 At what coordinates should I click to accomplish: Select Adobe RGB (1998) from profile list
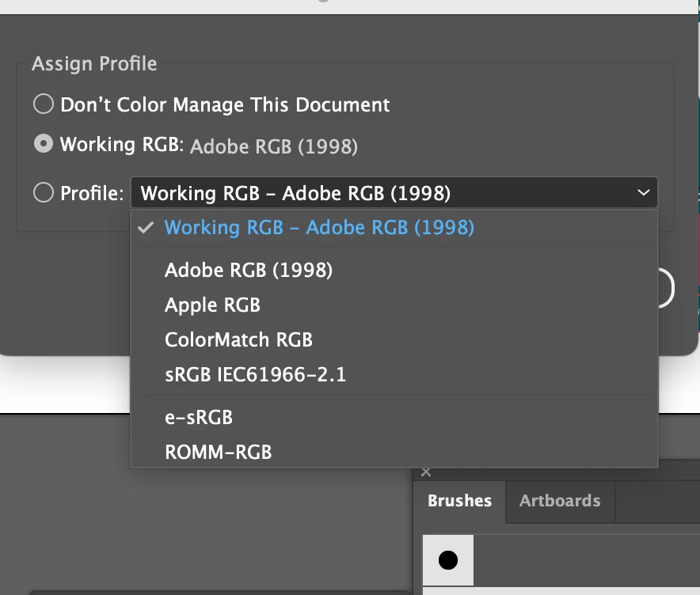249,271
